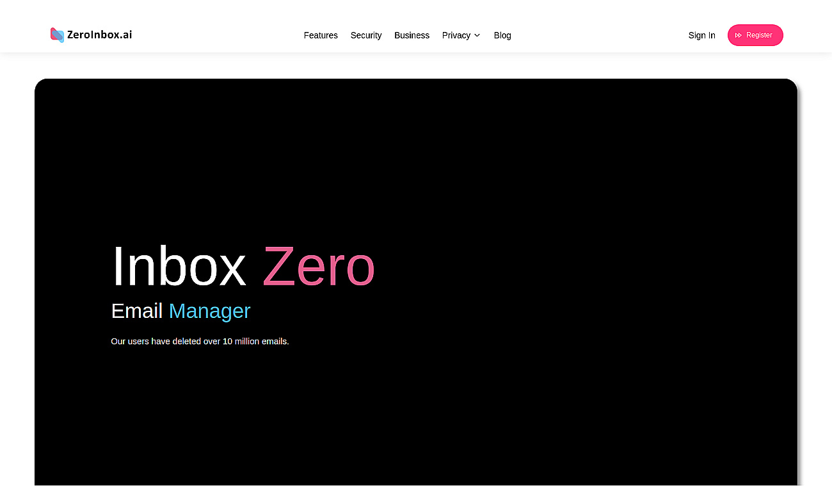Screen dimensions: 832x504
Task: Open the Features page
Action: (321, 35)
